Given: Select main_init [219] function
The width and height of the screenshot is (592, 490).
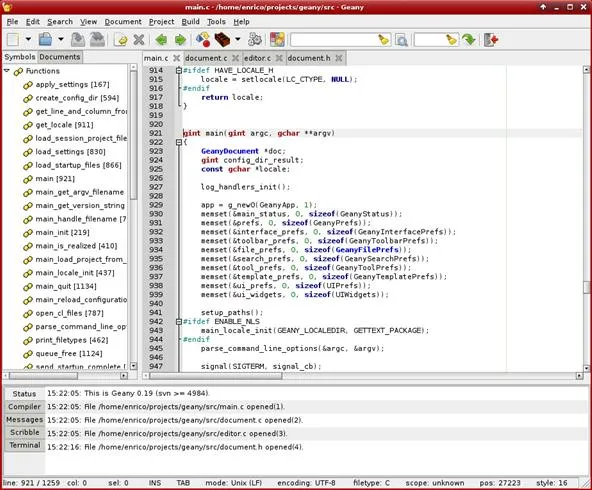Looking at the screenshot, I should 62,233.
